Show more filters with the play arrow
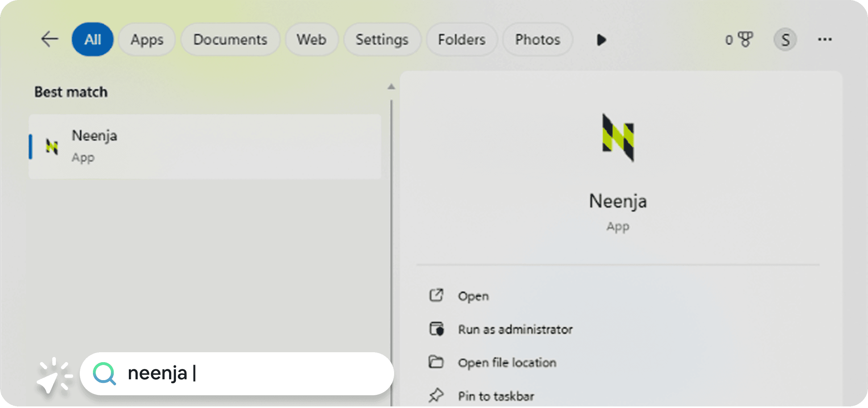Screen dimensions: 868x408 [601, 40]
